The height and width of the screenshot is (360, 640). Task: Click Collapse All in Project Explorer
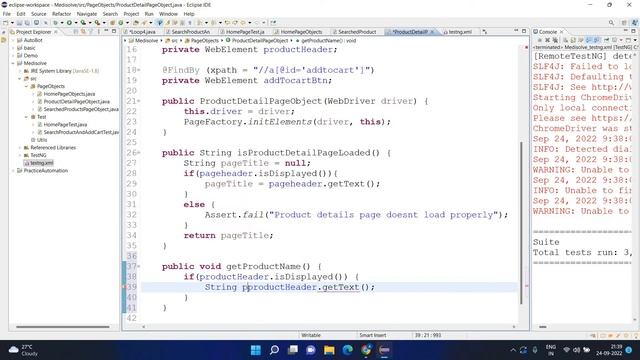click(x=76, y=31)
